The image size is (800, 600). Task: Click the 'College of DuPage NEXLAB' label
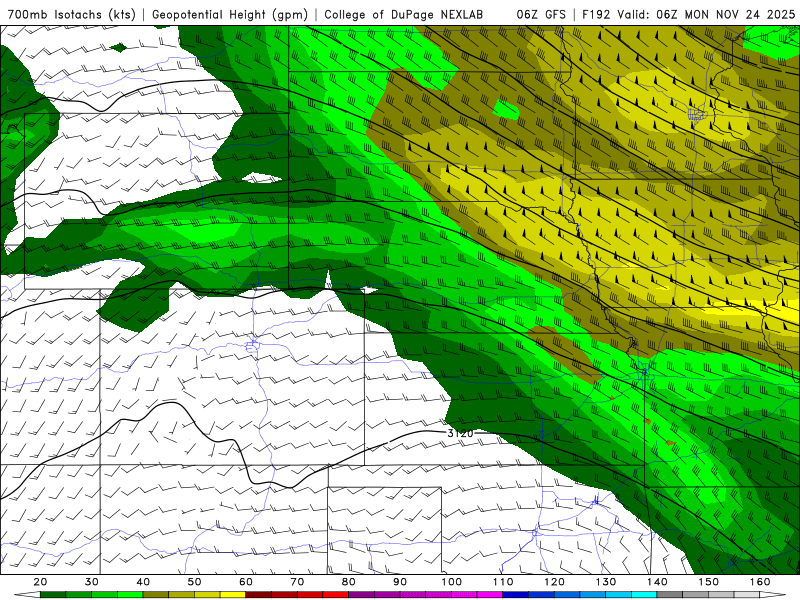point(403,14)
